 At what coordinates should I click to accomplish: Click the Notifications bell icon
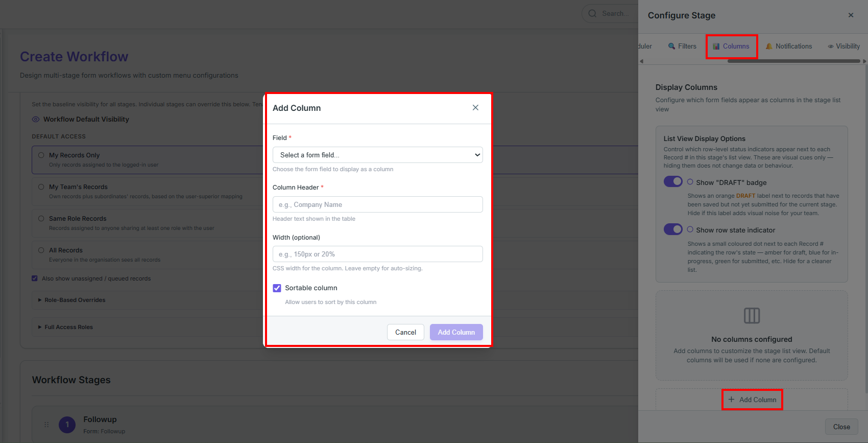coord(769,46)
